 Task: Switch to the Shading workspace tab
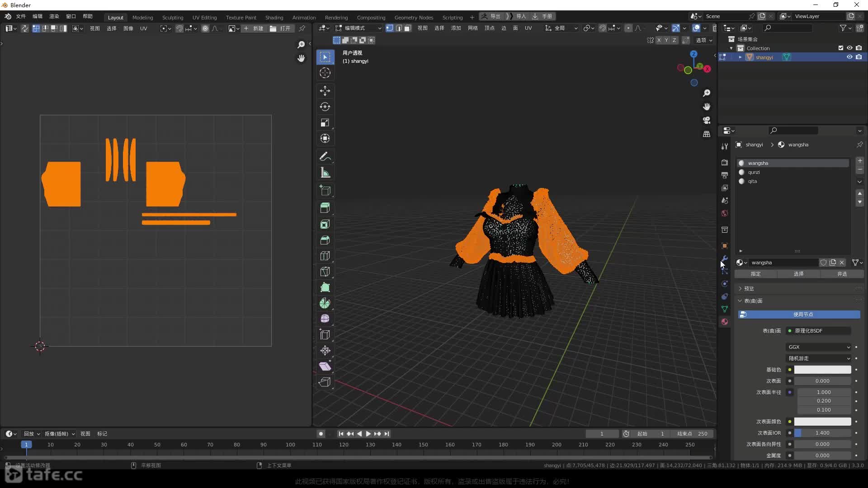pyautogui.click(x=274, y=18)
